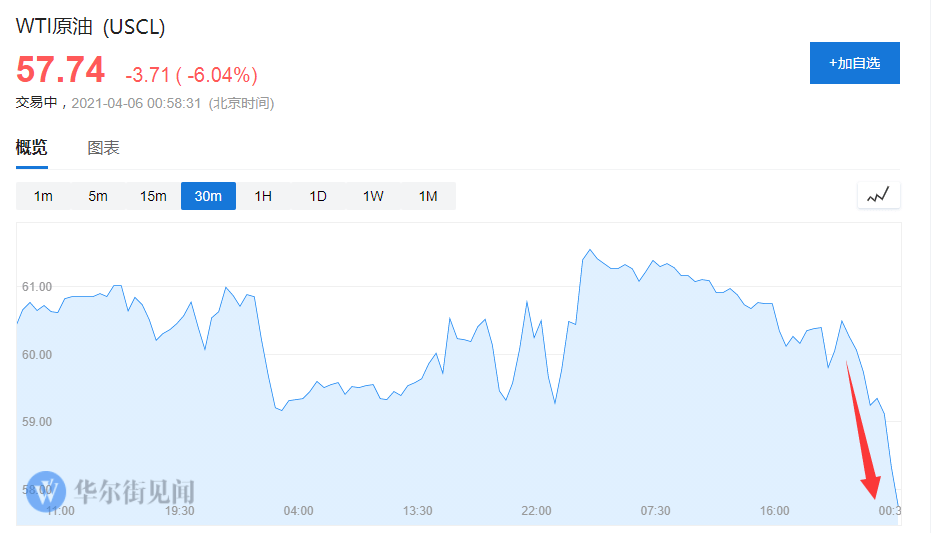Click the Wallstreetcn watermark logo
This screenshot has height=533, width=931.
[46, 492]
